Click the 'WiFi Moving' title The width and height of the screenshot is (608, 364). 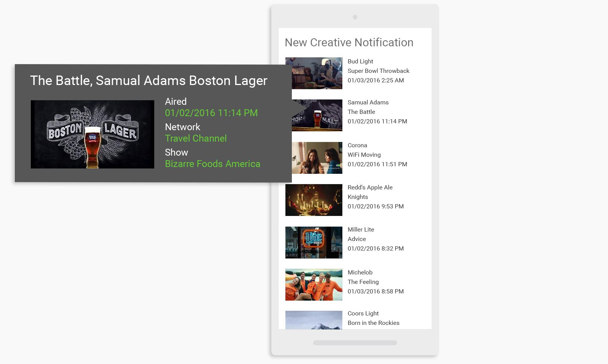(x=364, y=154)
